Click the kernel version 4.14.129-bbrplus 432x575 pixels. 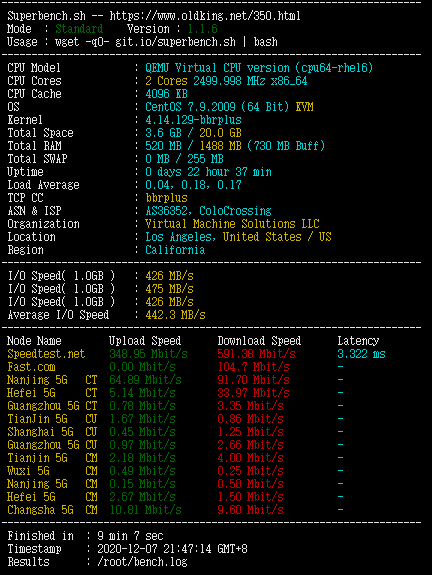pyautogui.click(x=193, y=120)
